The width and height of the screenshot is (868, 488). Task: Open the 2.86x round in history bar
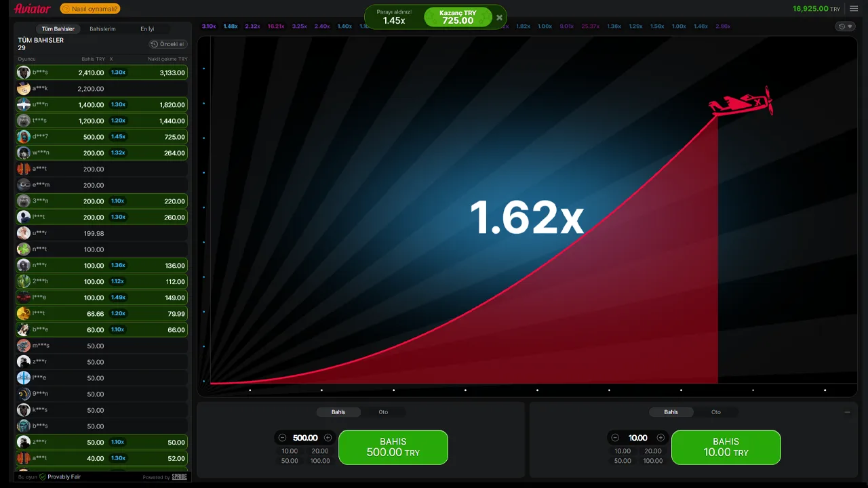point(723,26)
